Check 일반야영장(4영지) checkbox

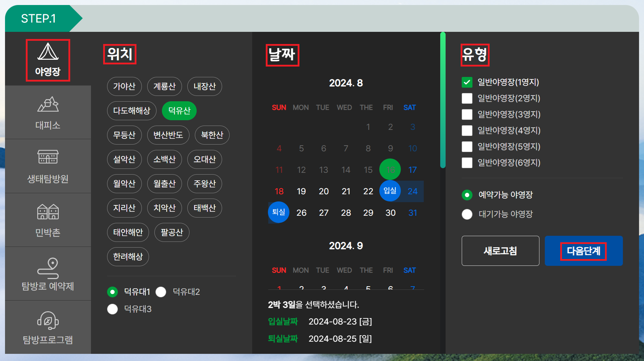click(467, 131)
